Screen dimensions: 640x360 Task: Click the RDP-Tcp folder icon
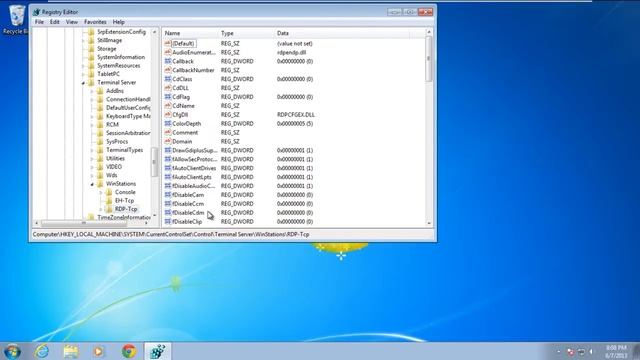[x=109, y=209]
